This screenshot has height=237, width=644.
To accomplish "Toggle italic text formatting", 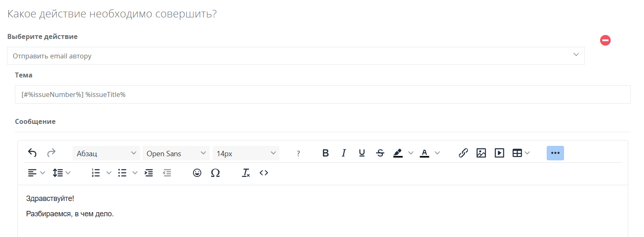I will 343,153.
